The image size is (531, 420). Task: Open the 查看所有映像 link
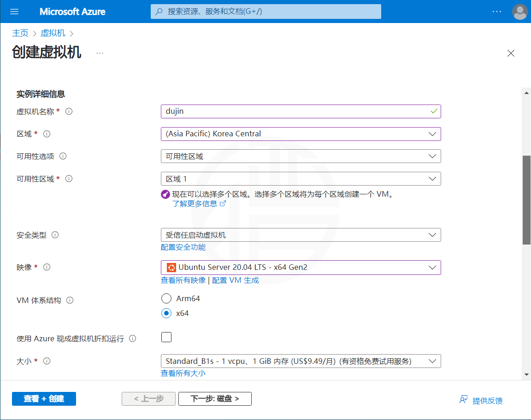(183, 280)
